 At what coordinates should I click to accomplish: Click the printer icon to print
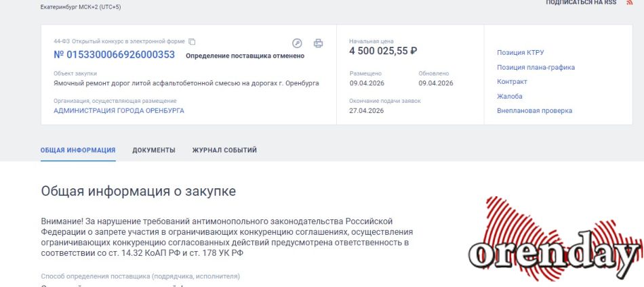click(318, 43)
